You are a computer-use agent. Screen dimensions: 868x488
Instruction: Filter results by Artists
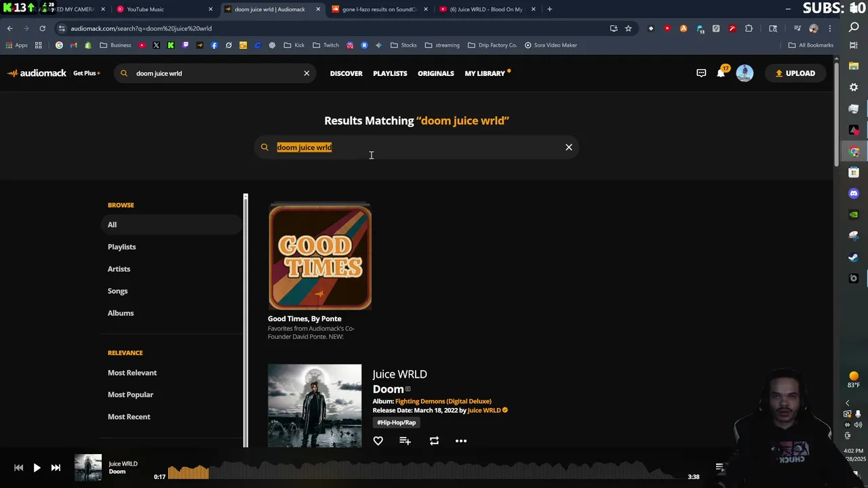(x=119, y=269)
